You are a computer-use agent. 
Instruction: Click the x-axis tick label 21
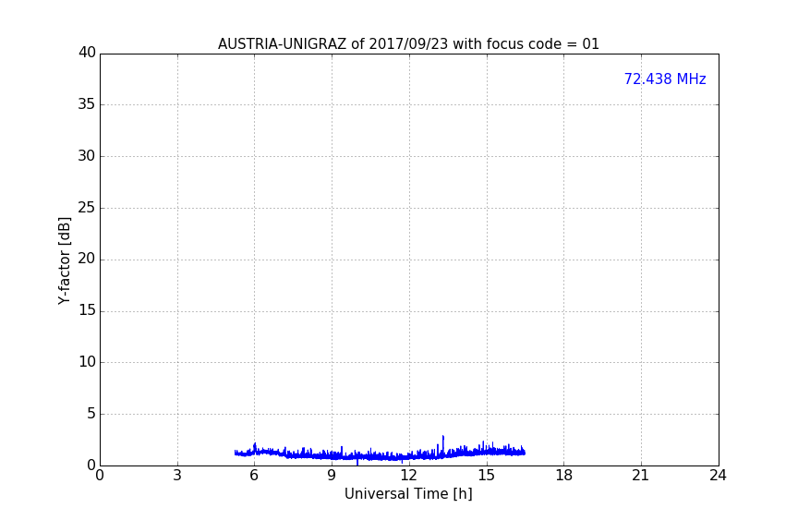641,476
